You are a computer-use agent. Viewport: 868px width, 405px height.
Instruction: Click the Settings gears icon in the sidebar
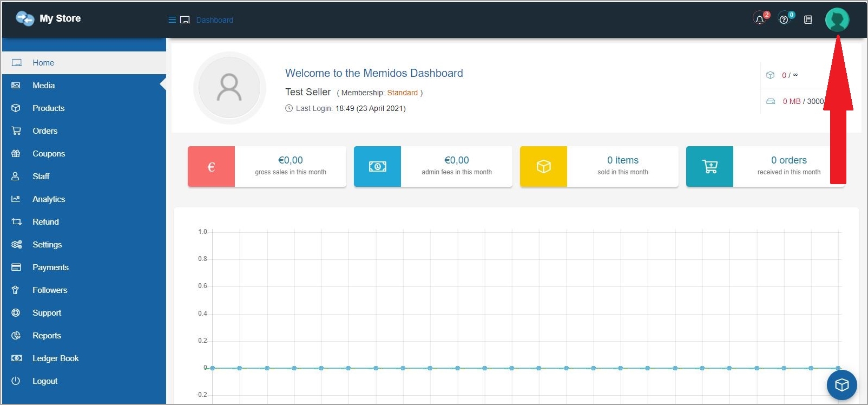click(17, 245)
